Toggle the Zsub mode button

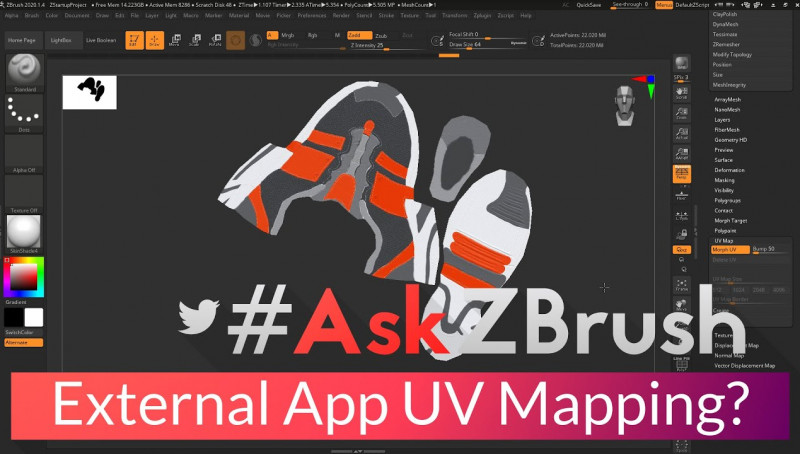point(381,35)
